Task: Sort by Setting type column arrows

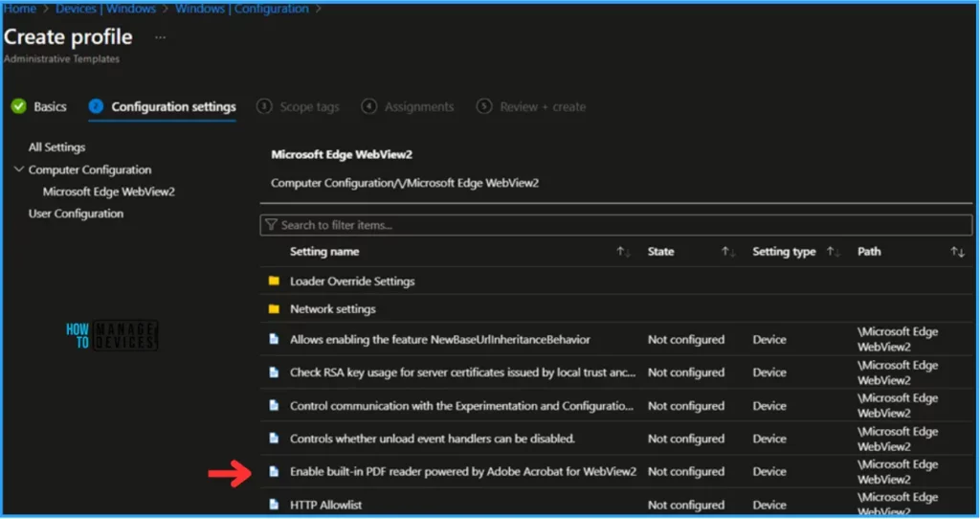Action: tap(834, 252)
